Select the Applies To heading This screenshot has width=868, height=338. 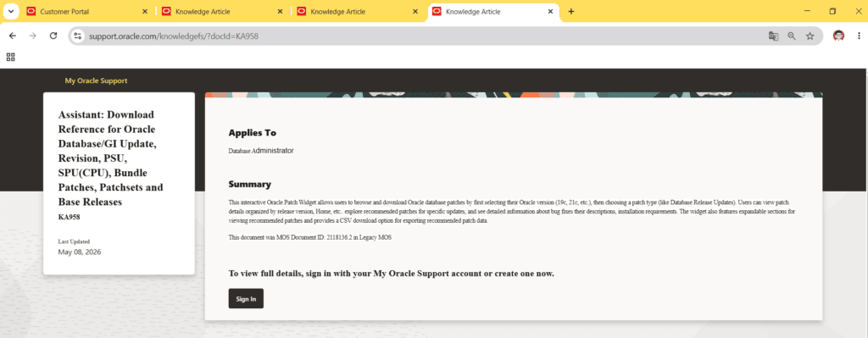click(x=253, y=133)
